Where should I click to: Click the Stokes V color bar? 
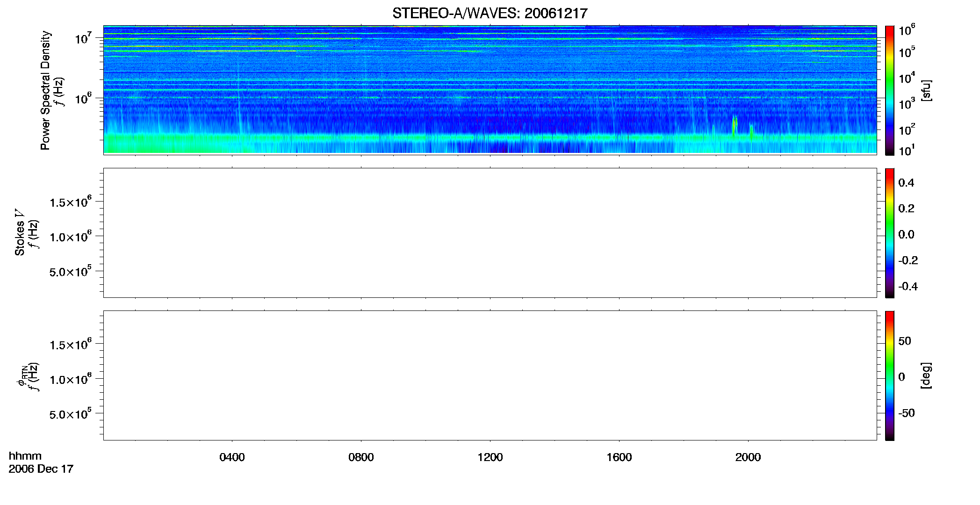889,233
